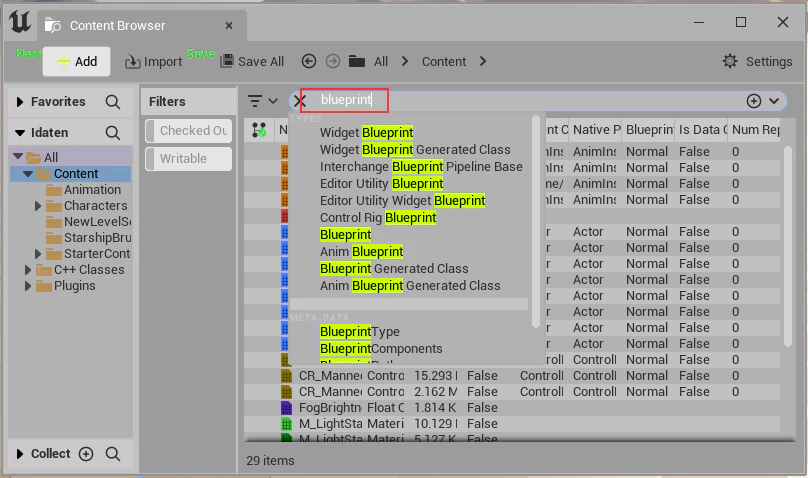The height and width of the screenshot is (478, 808).
Task: Choose Control Rig Blueprint suggestion
Action: tap(378, 218)
